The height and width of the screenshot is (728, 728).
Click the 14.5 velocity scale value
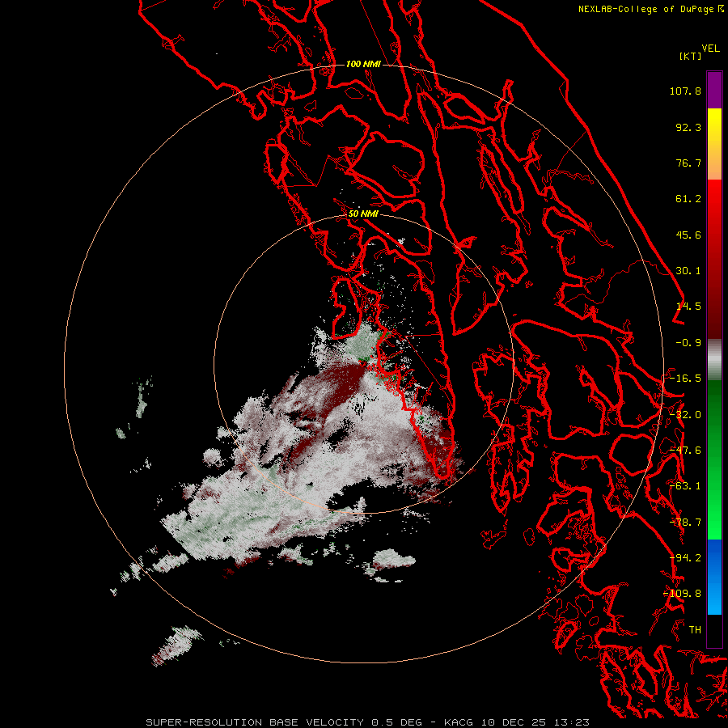click(x=688, y=307)
